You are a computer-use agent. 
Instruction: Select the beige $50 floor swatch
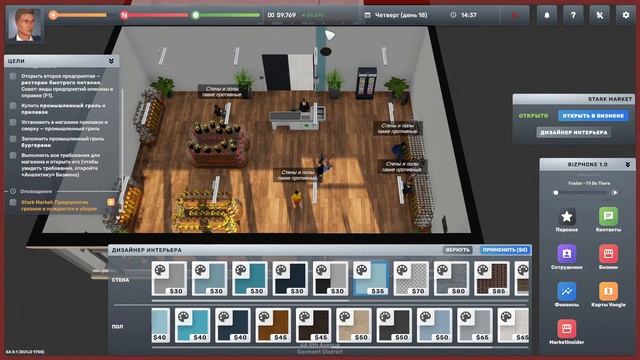(354, 325)
